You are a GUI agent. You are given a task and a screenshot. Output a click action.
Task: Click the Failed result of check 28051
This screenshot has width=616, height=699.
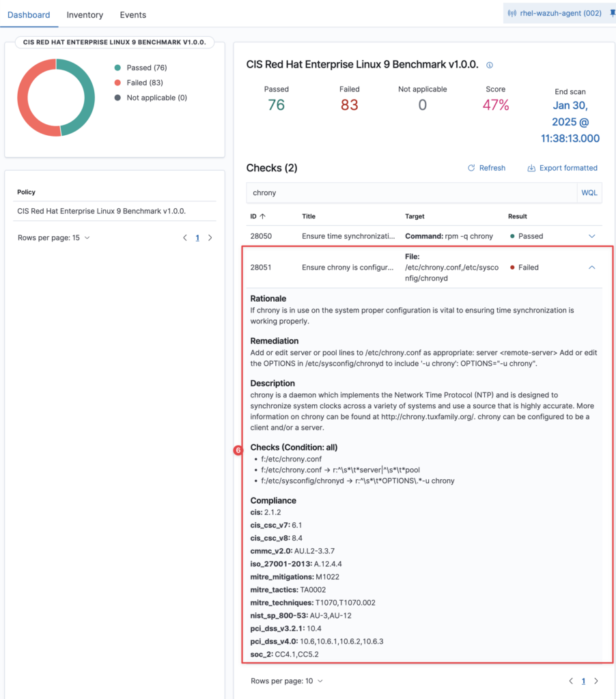coord(524,268)
